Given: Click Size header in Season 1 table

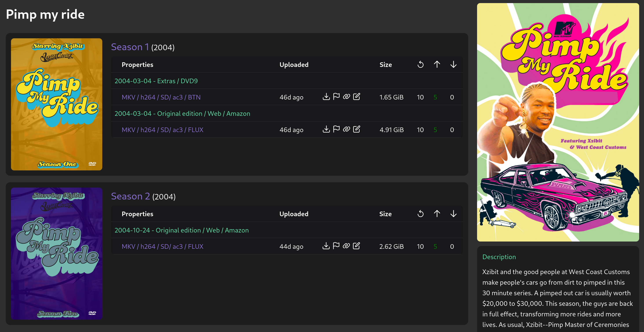Looking at the screenshot, I should (x=386, y=65).
